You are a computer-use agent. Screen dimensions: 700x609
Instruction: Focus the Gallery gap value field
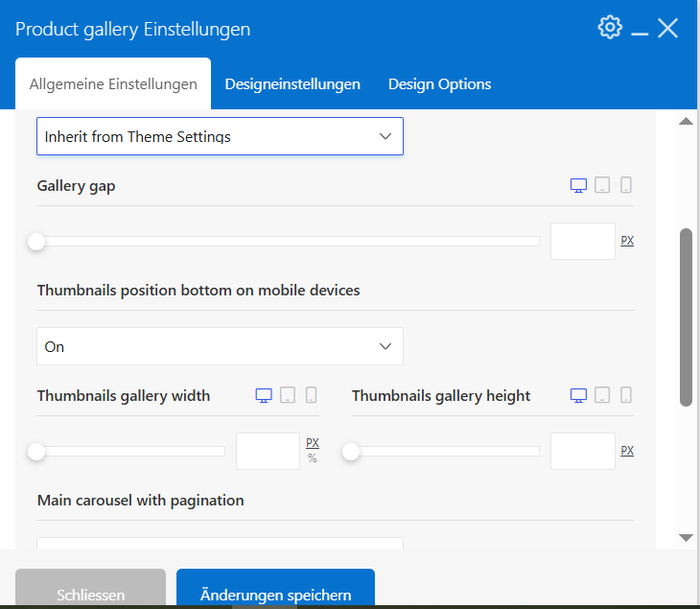click(583, 241)
